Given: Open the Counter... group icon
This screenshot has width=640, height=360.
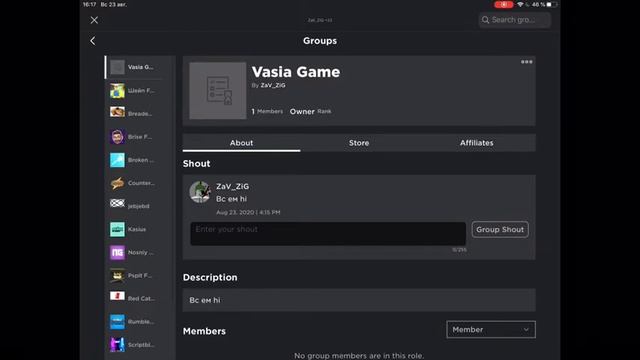Looking at the screenshot, I should 117,183.
